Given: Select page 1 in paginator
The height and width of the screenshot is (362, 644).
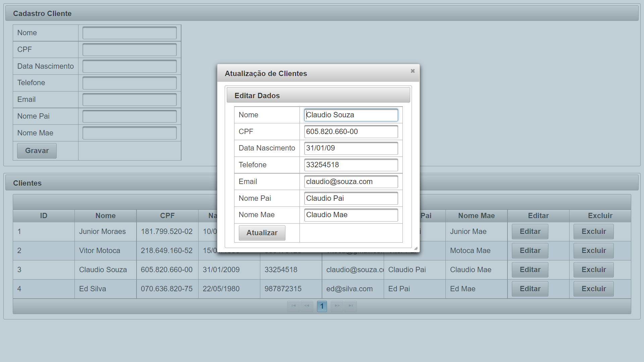Looking at the screenshot, I should [322, 306].
